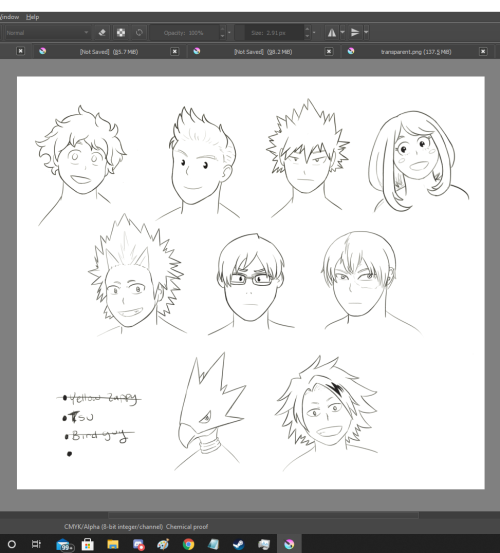Expand the Opacity slider options arrow
Image resolution: width=500 pixels, height=553 pixels.
229,33
